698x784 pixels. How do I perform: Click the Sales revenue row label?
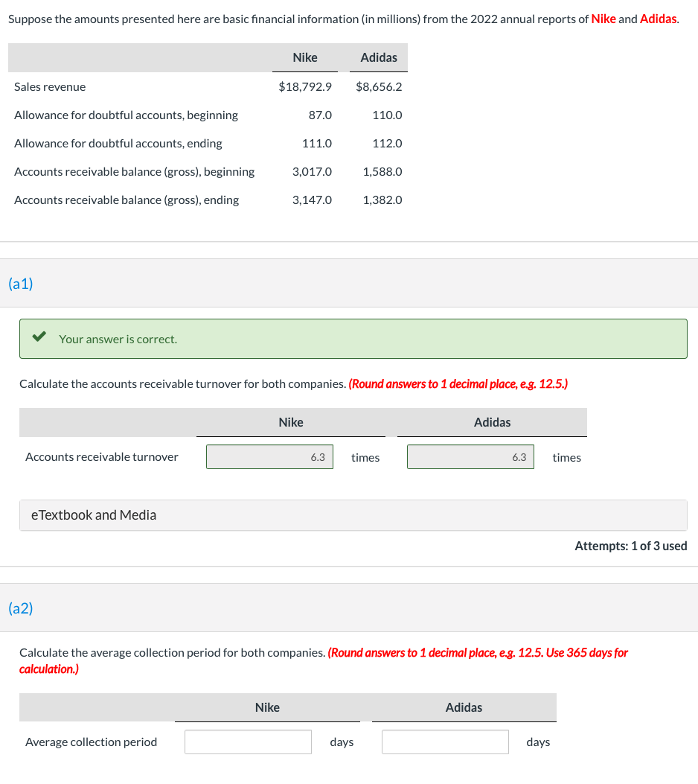[x=50, y=86]
